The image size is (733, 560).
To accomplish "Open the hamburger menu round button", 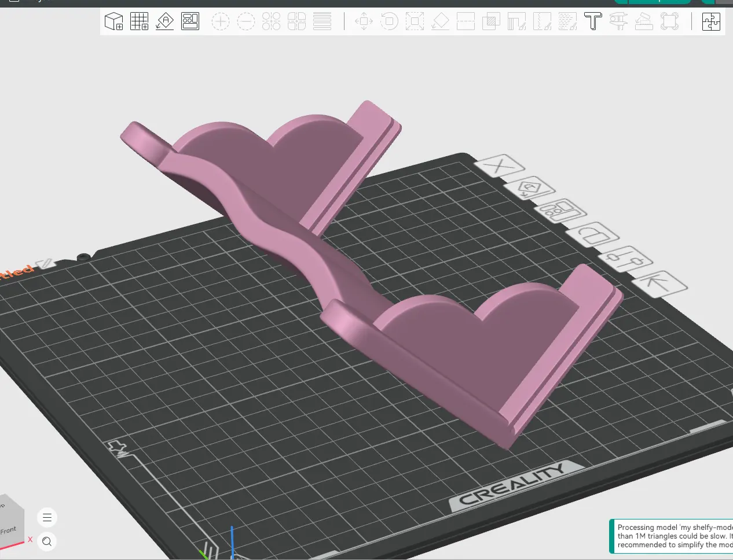I will coord(47,517).
